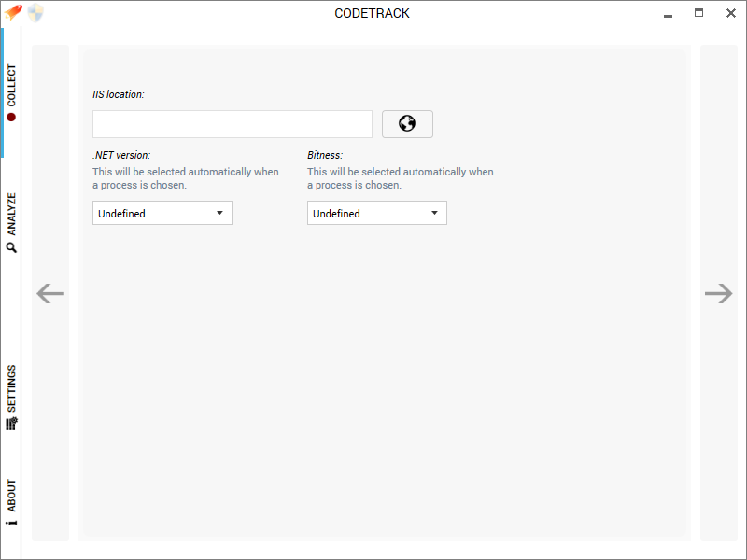
Task: Open the SETTINGS tab label
Action: point(11,388)
